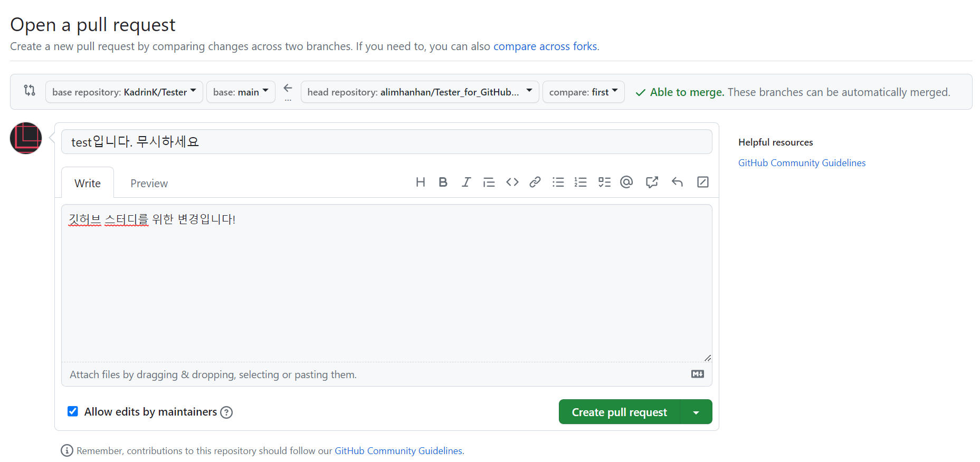Insert a task list
Viewport: 980px width, 462px height.
604,182
